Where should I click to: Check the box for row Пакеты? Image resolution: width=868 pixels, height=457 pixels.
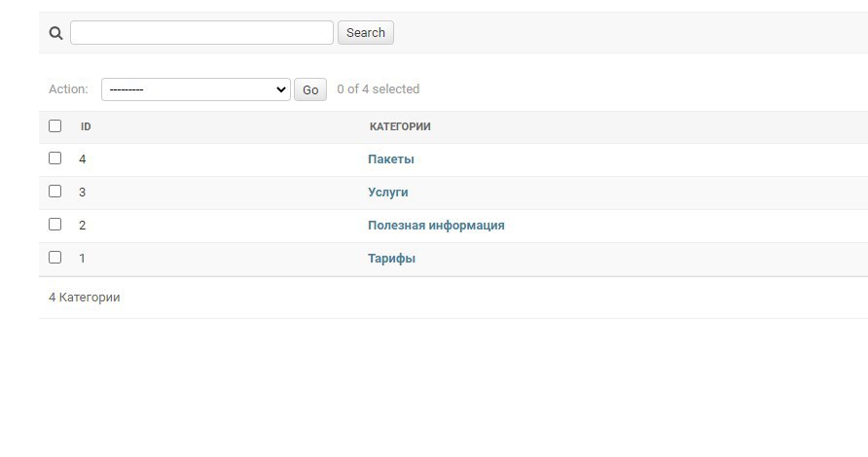pyautogui.click(x=54, y=158)
